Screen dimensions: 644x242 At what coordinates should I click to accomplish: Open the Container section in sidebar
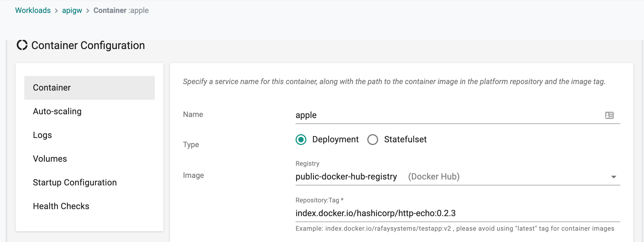pos(90,88)
